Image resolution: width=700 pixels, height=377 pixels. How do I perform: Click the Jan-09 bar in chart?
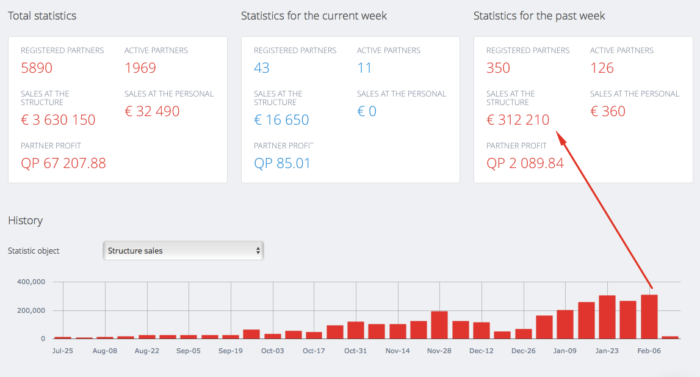pyautogui.click(x=565, y=324)
